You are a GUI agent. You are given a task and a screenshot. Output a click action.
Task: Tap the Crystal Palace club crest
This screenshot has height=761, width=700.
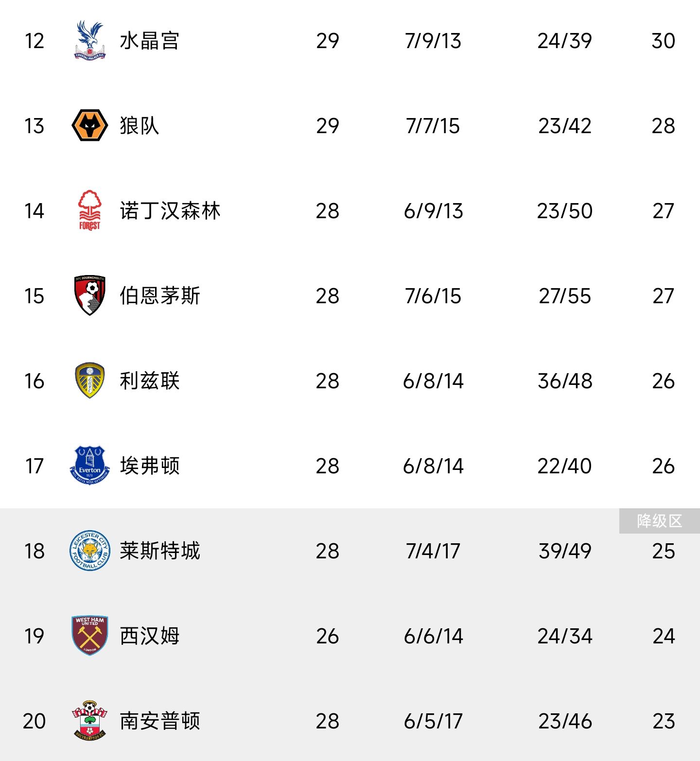coord(89,40)
